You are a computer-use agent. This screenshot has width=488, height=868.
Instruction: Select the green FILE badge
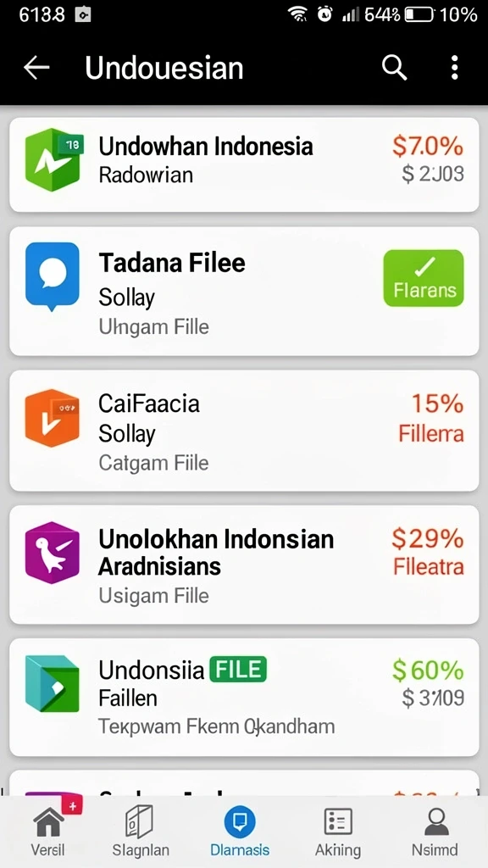tap(237, 669)
